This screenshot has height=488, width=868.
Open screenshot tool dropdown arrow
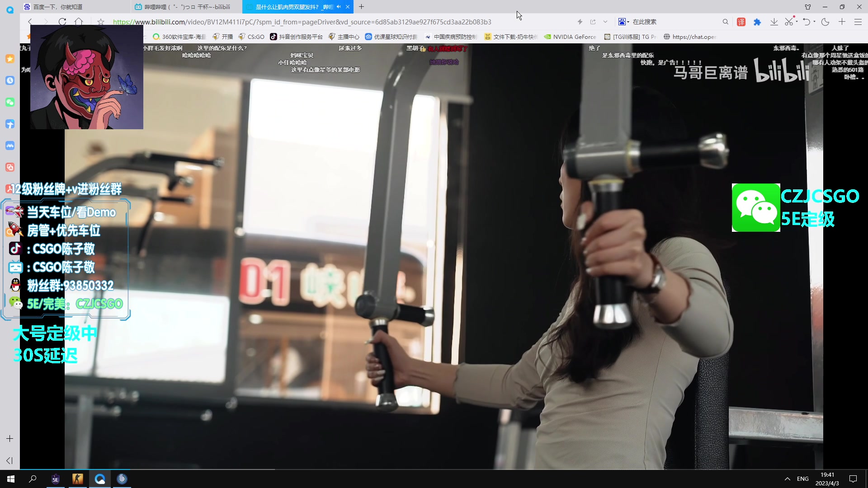pos(797,21)
